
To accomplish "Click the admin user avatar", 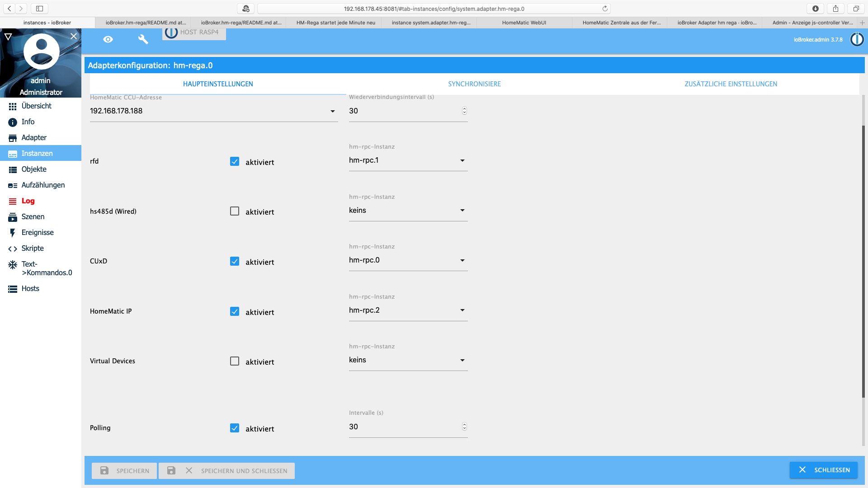I will point(41,51).
